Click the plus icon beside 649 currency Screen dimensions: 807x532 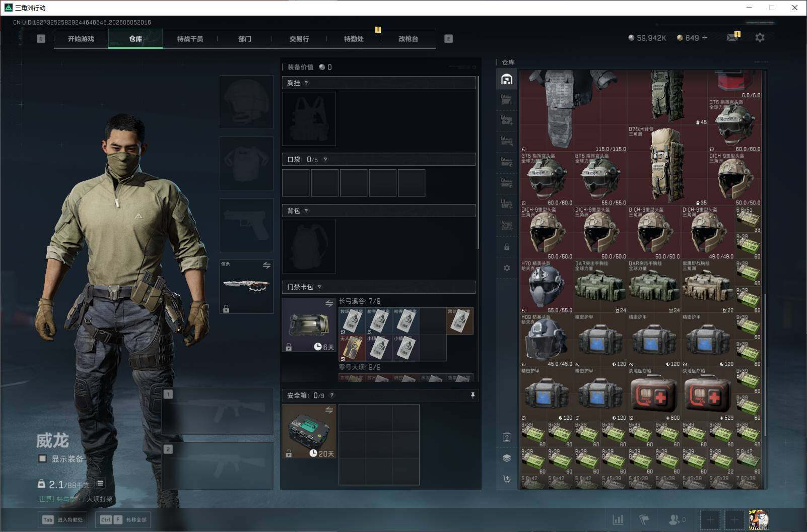tap(704, 38)
